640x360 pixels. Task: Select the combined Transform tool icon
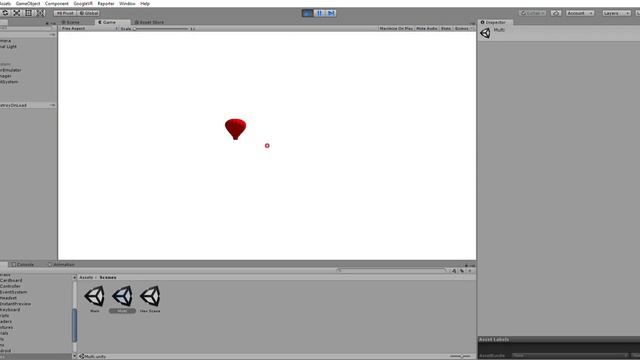pyautogui.click(x=41, y=13)
